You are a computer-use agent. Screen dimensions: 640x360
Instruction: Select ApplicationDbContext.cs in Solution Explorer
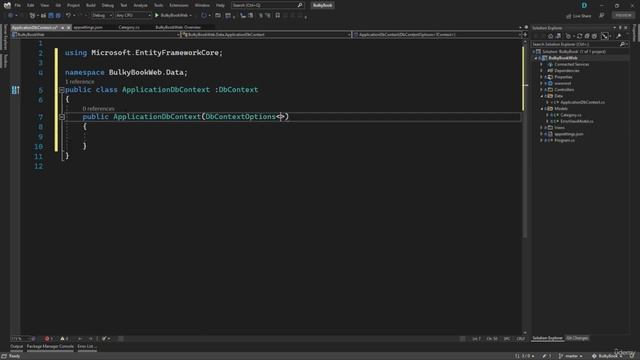(582, 102)
